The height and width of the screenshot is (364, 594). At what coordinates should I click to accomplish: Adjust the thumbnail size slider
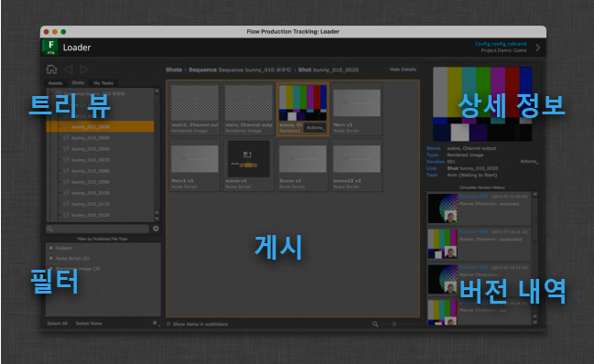click(x=400, y=325)
